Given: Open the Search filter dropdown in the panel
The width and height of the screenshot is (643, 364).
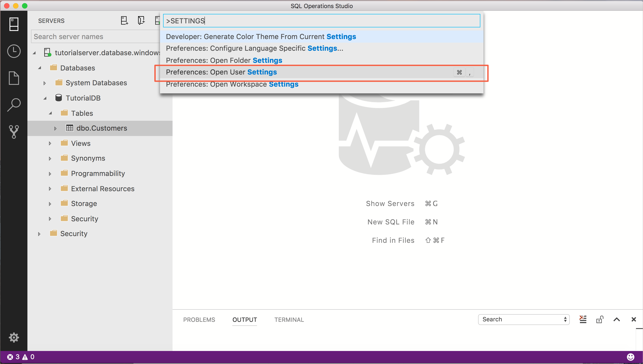Looking at the screenshot, I should (x=565, y=319).
